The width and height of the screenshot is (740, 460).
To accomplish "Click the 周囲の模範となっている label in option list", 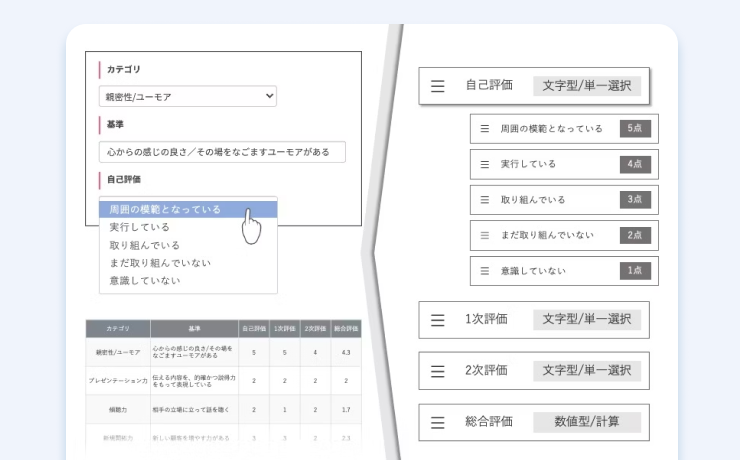I will click(x=551, y=129).
